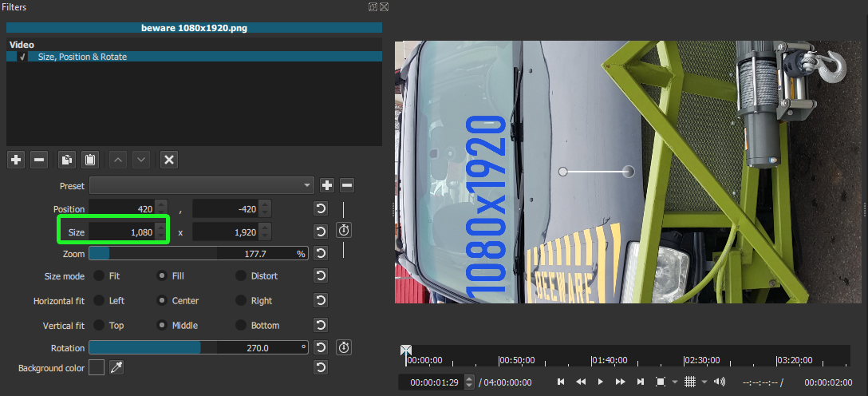Viewport: 868px width, 396px height.
Task: Copy filters using the copy icon
Action: pyautogui.click(x=67, y=160)
